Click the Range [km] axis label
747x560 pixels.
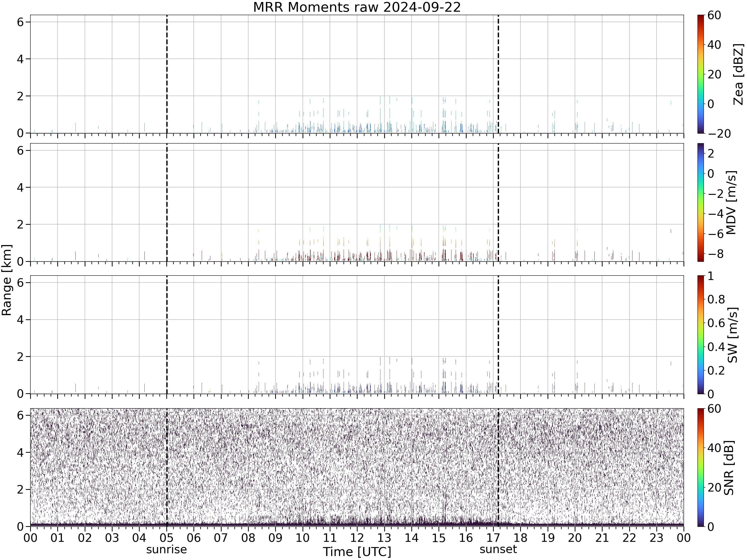[x=7, y=280]
